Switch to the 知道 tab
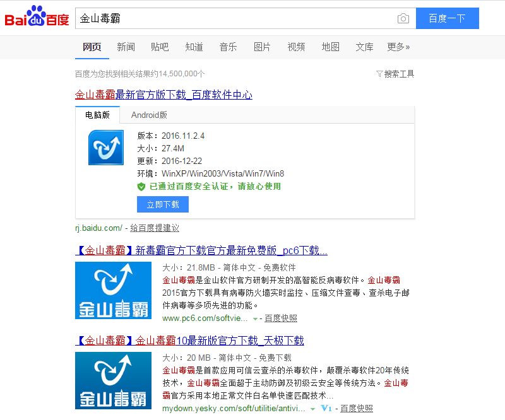The height and width of the screenshot is (420, 505). [x=194, y=47]
